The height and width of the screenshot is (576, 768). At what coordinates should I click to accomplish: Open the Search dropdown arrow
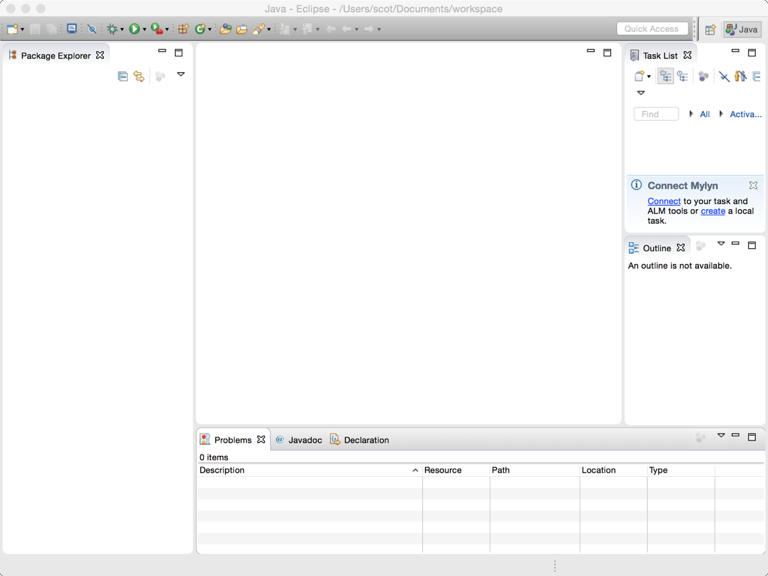[x=269, y=30]
